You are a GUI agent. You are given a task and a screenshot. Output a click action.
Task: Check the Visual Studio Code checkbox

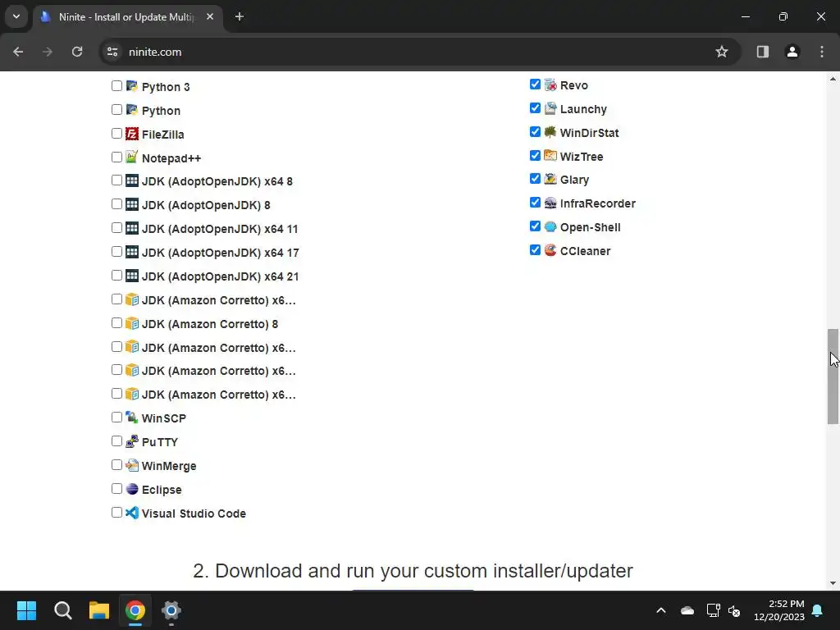coord(116,512)
